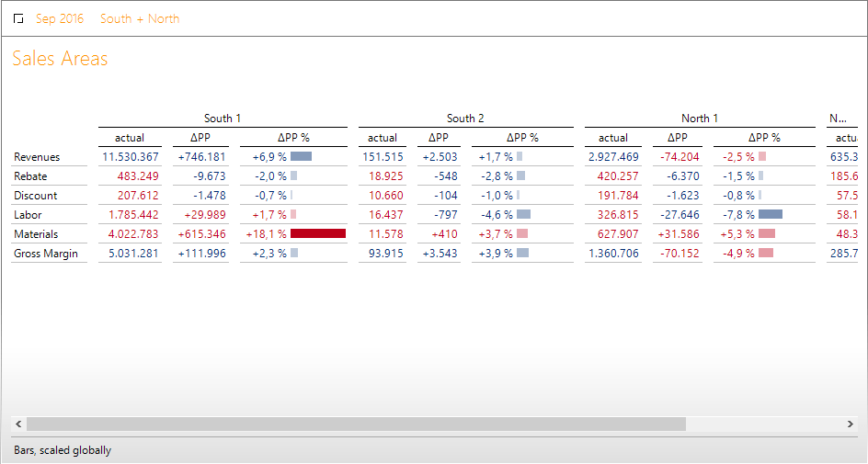This screenshot has height=464, width=868.
Task: Click the horizontal scrollbar left arrow
Action: click(17, 424)
